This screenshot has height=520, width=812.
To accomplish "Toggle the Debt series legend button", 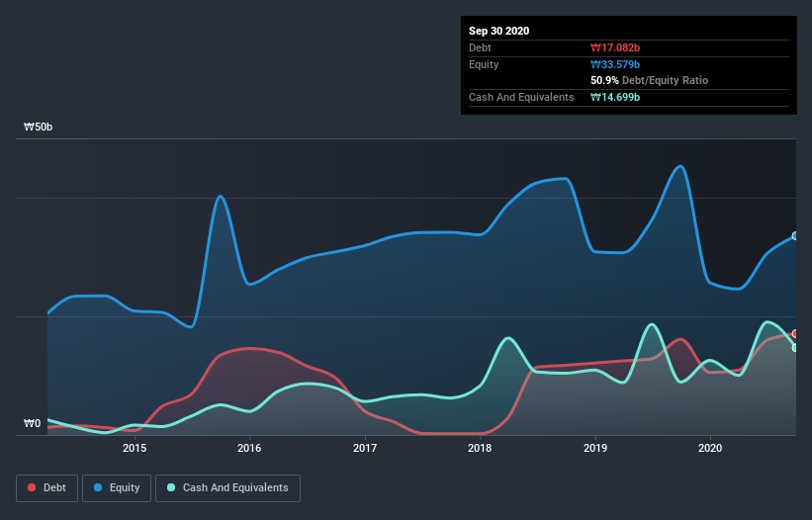I will click(46, 488).
